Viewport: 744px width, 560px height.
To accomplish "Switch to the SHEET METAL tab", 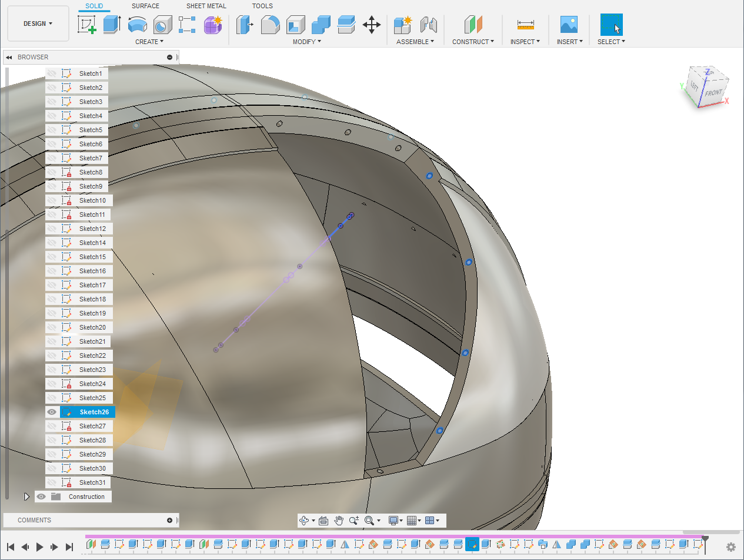I will point(206,6).
